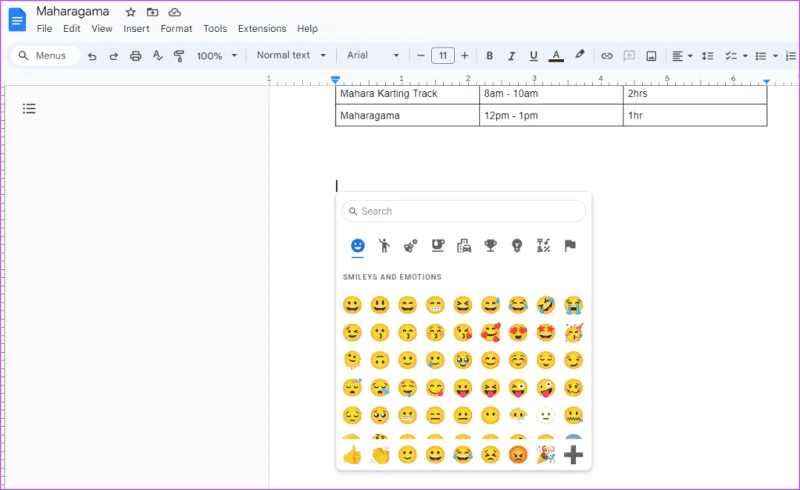Select the People emoji category tab
Screen dimensions: 800x490
point(384,246)
